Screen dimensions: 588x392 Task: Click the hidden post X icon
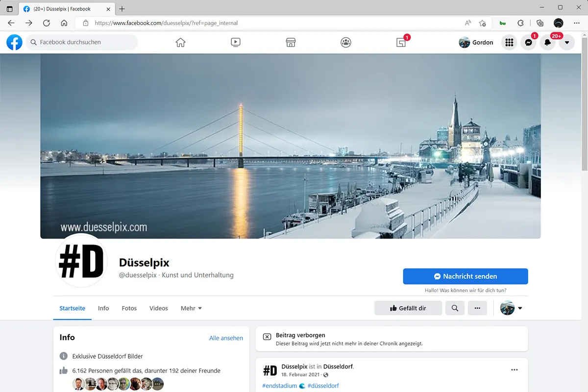point(267,337)
